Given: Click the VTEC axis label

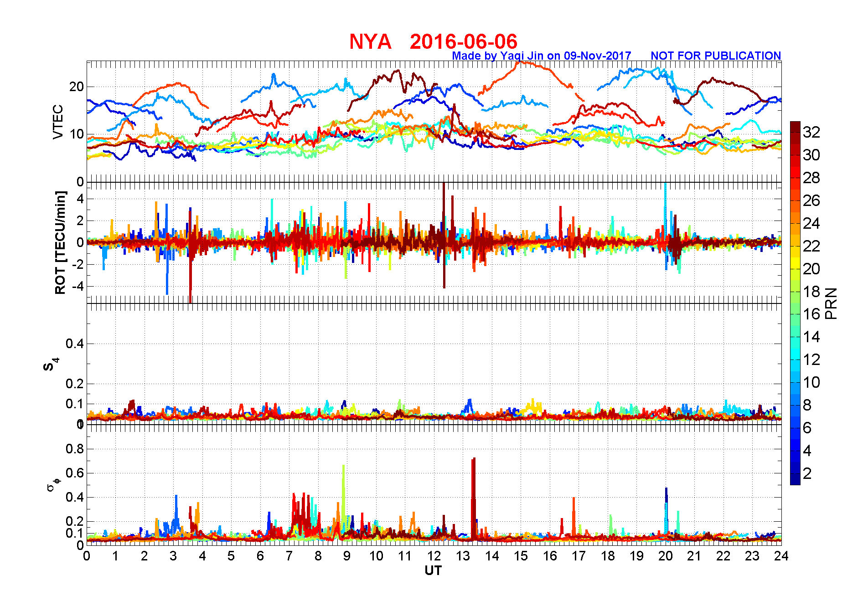Looking at the screenshot, I should coord(58,122).
